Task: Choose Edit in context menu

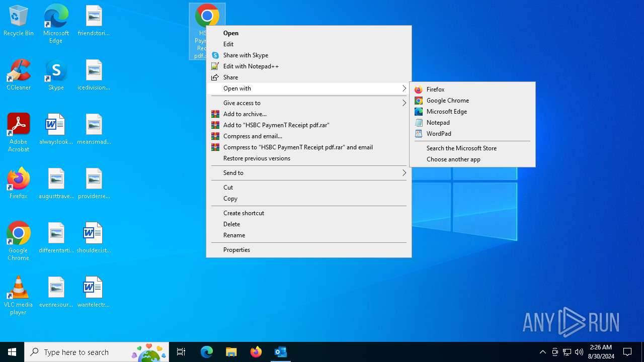Action: click(309, 44)
